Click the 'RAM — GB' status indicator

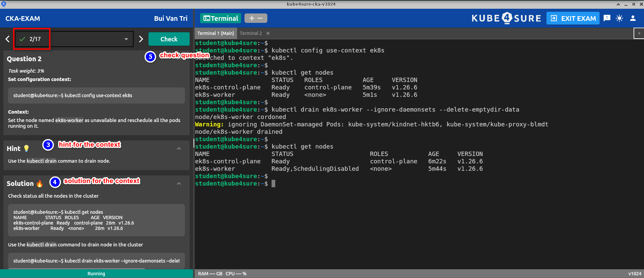tap(210, 274)
